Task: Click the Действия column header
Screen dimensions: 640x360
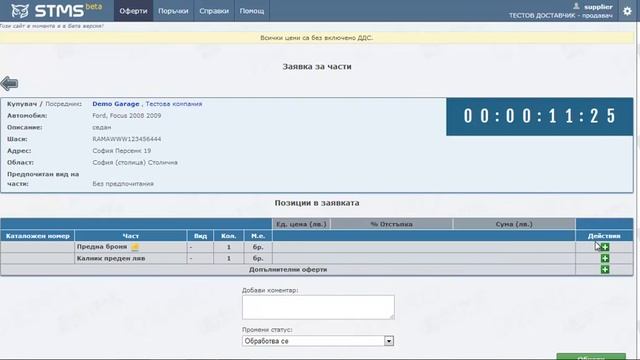Action: coord(604,236)
